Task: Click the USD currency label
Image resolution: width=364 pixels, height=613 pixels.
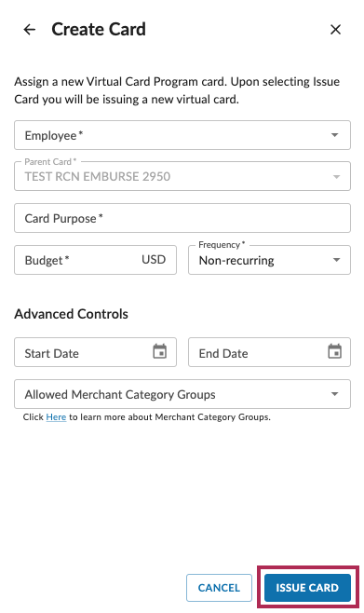Action: pyautogui.click(x=154, y=260)
